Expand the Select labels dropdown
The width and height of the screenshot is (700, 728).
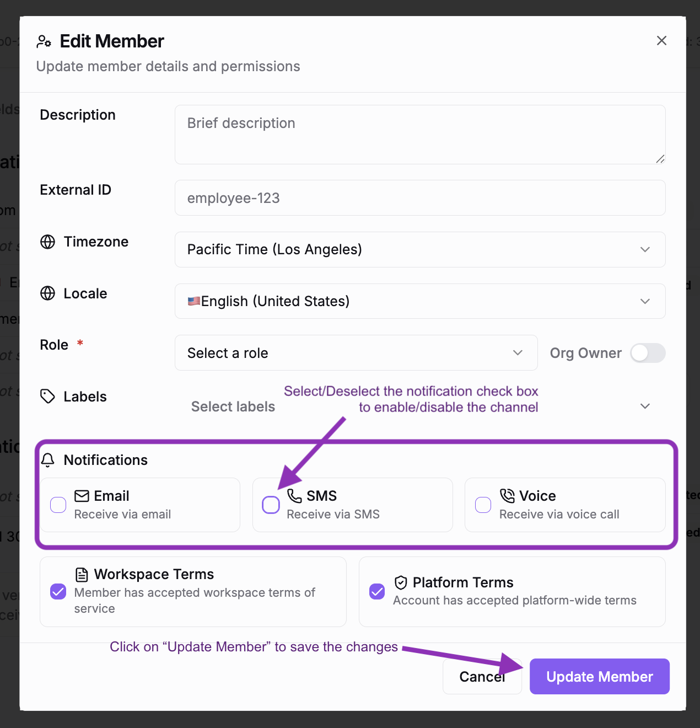tap(644, 406)
